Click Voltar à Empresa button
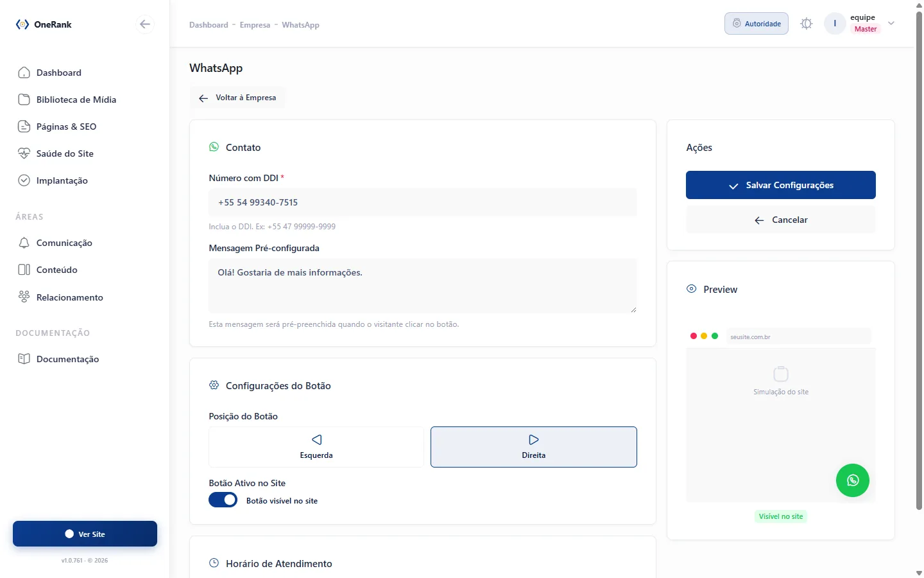Screen dimensions: 924x578 coord(237,98)
